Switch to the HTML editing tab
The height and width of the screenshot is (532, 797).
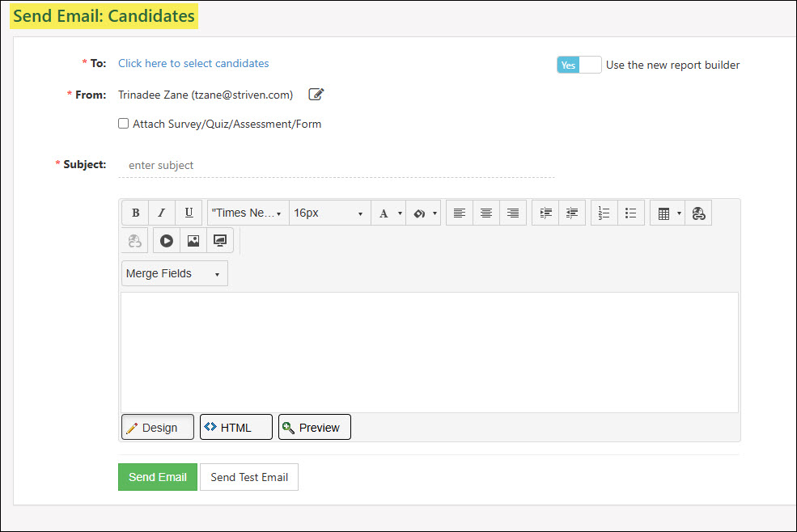pyautogui.click(x=235, y=427)
